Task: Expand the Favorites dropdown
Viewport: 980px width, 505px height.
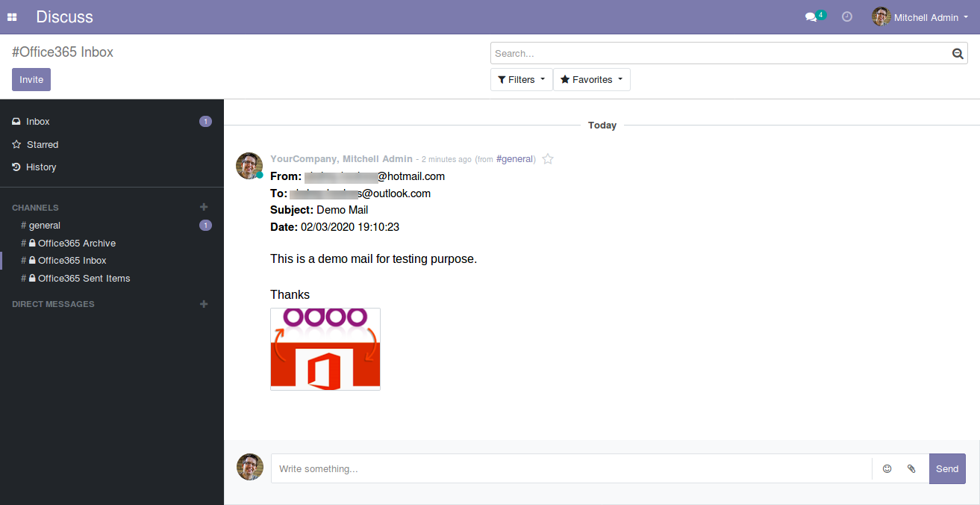Action: coord(592,80)
